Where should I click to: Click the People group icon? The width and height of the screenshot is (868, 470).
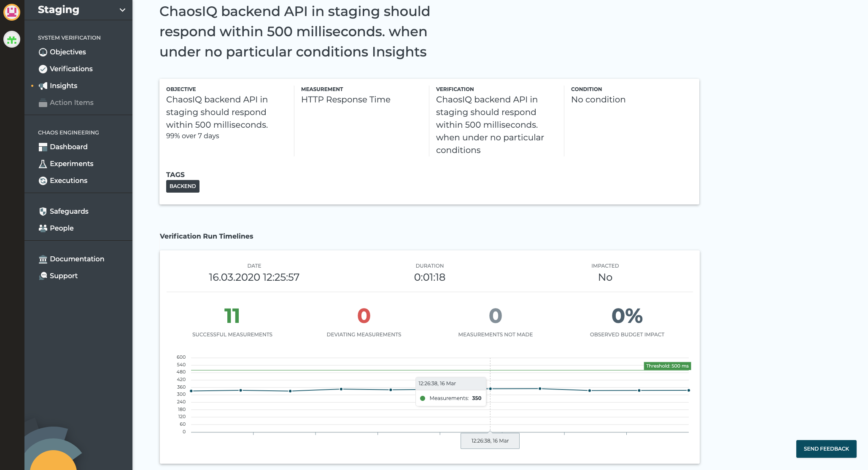43,228
